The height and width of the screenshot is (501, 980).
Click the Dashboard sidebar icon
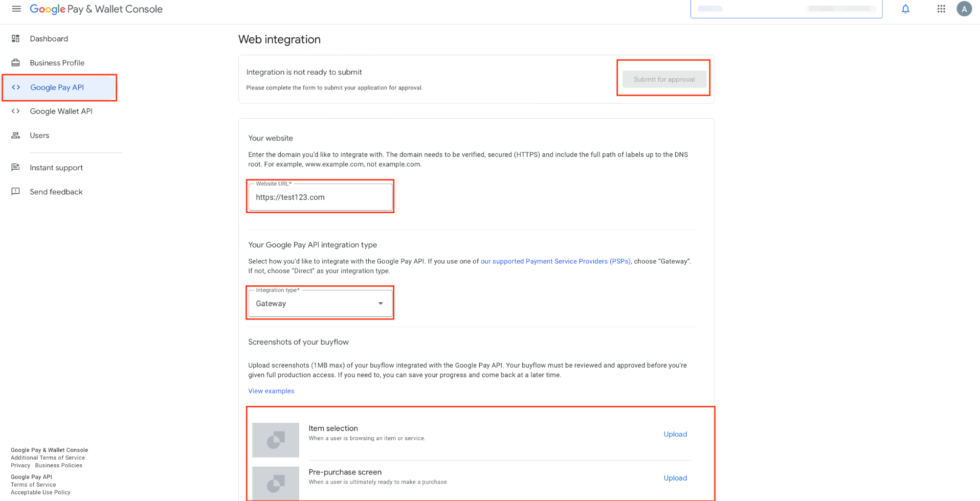click(16, 38)
